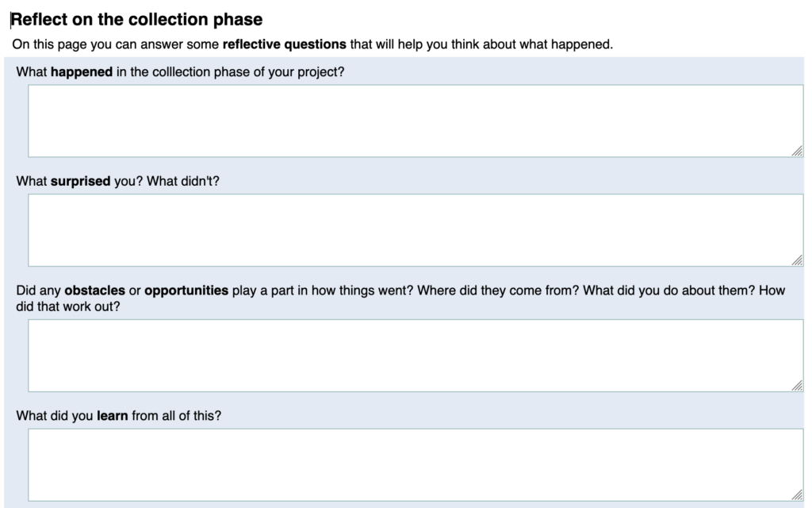This screenshot has width=812, height=508.
Task: Focus the obstacles or opportunities answer box
Action: point(416,356)
